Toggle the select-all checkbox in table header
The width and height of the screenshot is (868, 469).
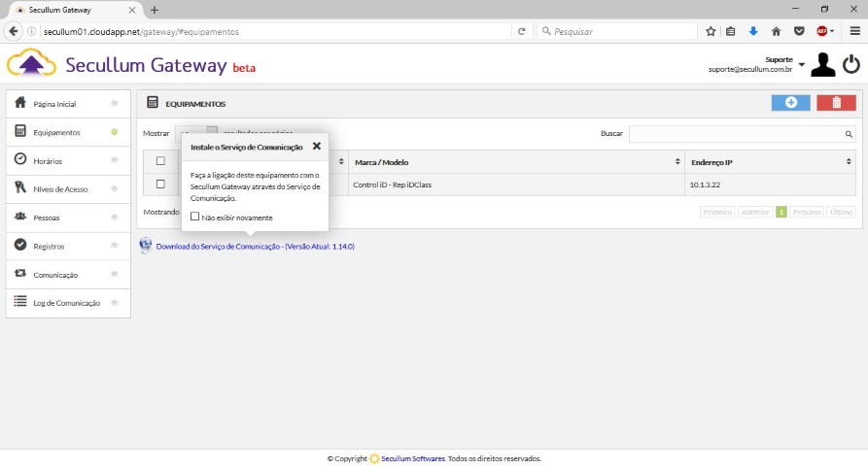point(161,161)
